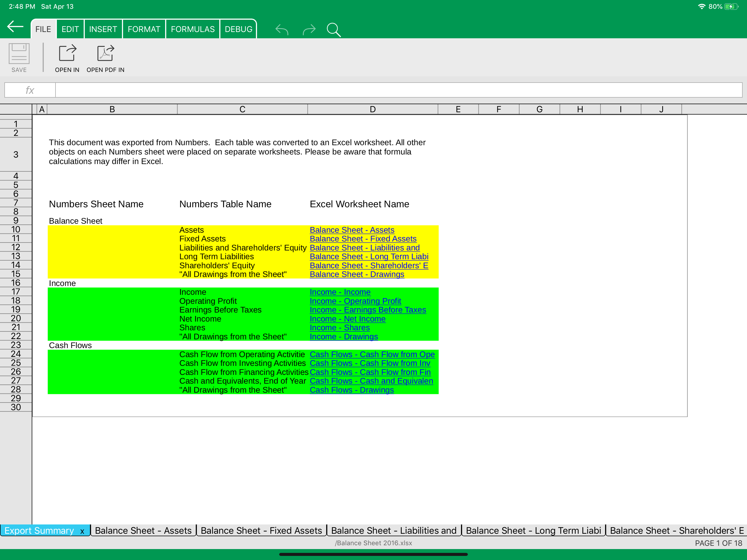This screenshot has width=747, height=560.
Task: Follow the Income - Income link
Action: [x=340, y=292]
